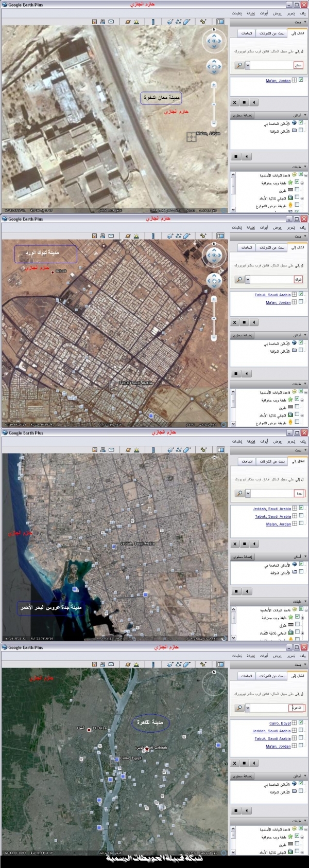
Task: Click the Al Qahirah red star placemark
Action: [147, 749]
